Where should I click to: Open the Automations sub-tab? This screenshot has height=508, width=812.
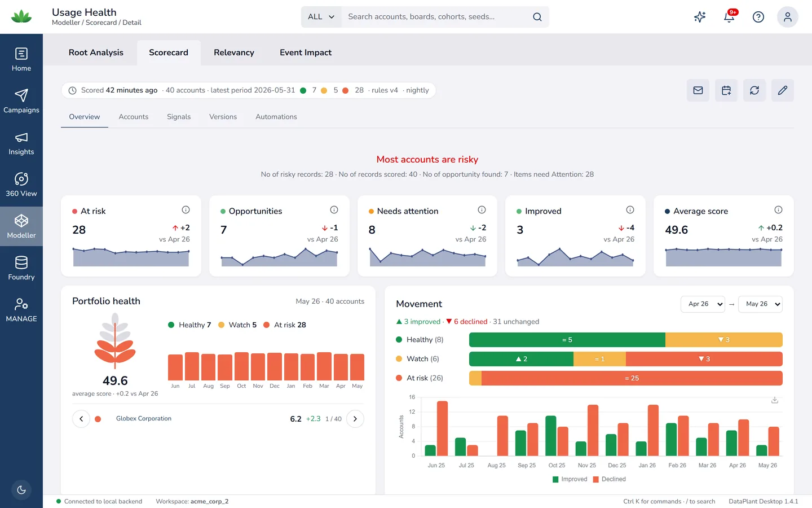tap(276, 117)
